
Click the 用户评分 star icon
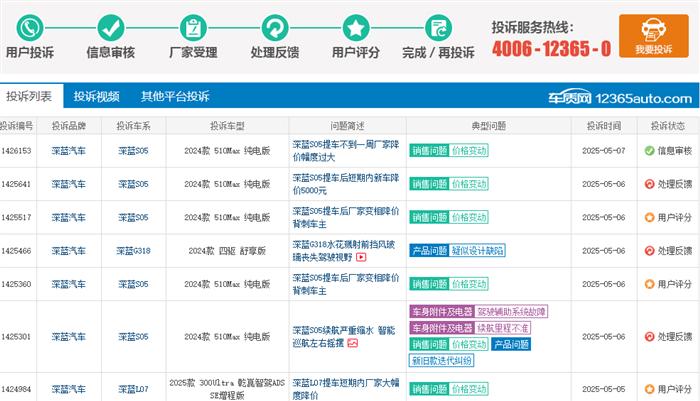355,27
